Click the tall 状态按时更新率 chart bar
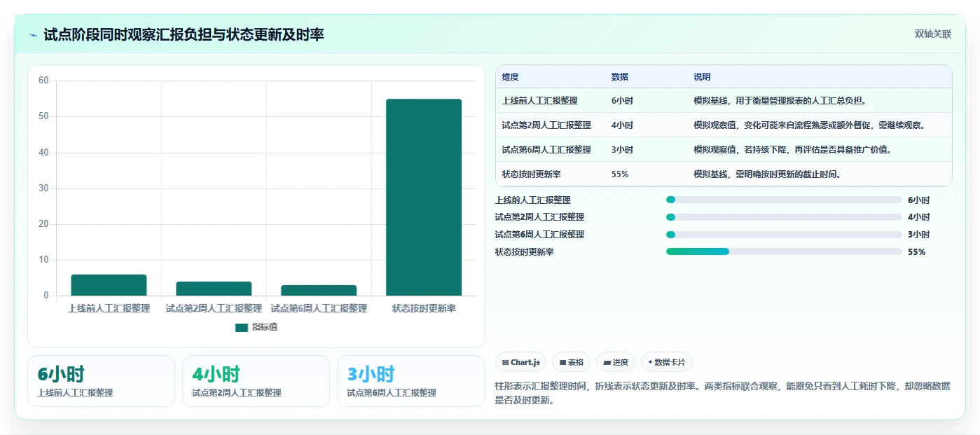The image size is (980, 435). click(x=424, y=198)
